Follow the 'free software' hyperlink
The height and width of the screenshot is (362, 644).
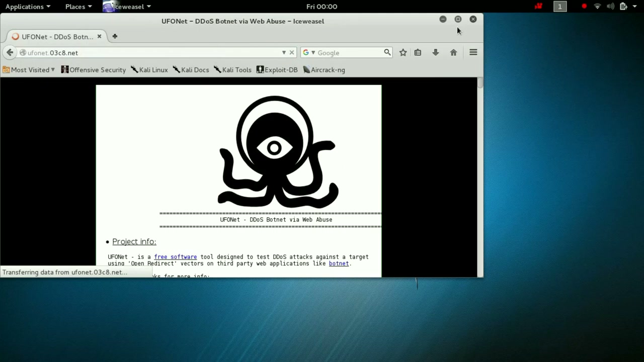pos(176,257)
